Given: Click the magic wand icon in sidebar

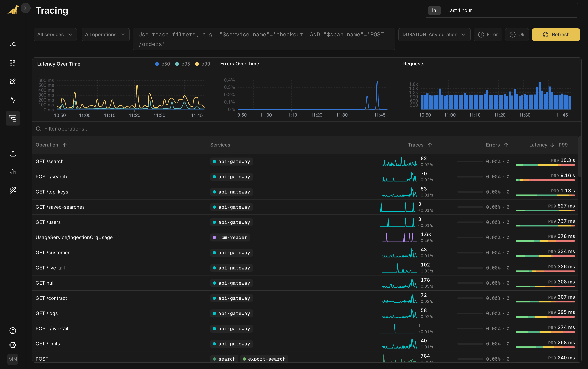Looking at the screenshot, I should [x=13, y=190].
